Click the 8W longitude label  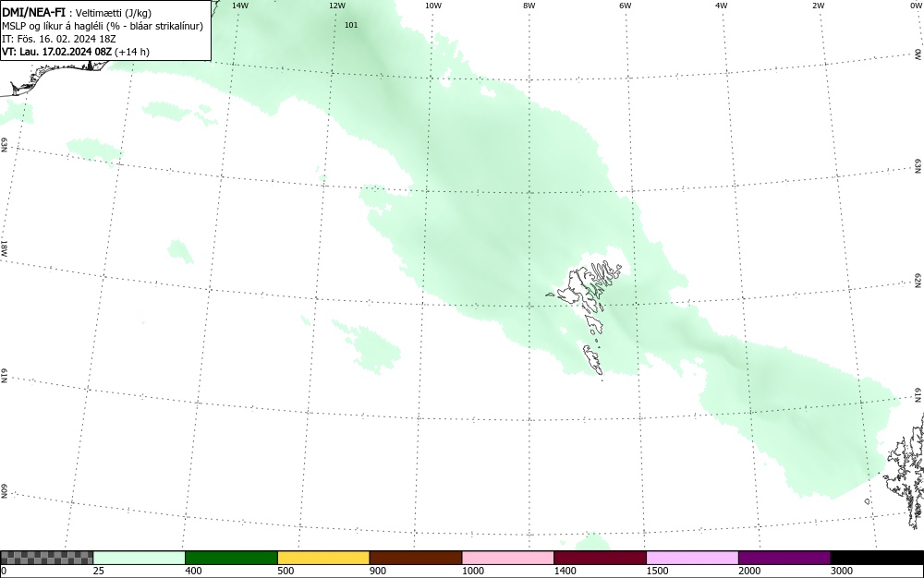(529, 6)
